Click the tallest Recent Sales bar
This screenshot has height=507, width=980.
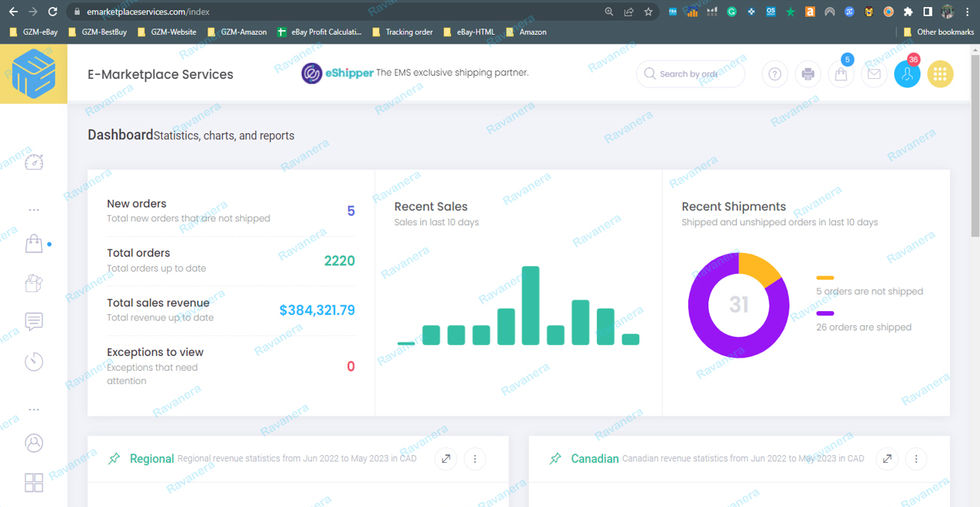531,306
